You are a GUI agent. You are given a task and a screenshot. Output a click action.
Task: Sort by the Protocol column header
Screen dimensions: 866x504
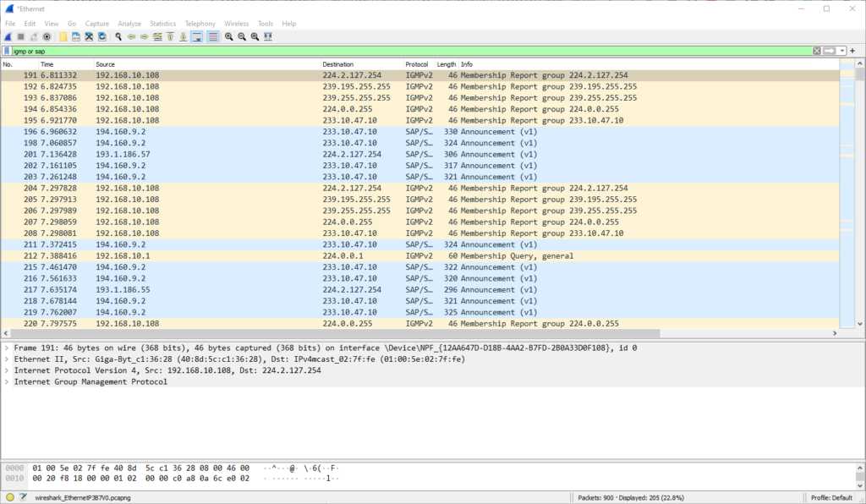pos(419,64)
